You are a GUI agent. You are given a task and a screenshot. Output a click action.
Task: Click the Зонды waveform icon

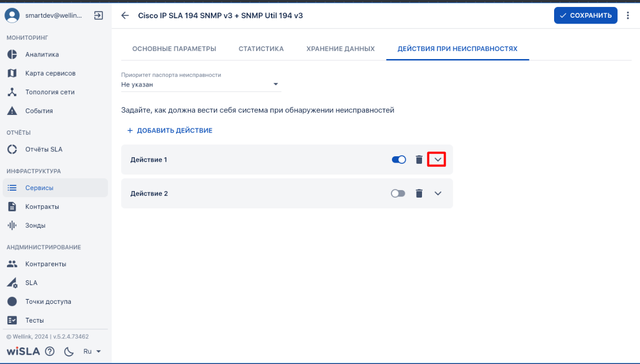(x=12, y=225)
